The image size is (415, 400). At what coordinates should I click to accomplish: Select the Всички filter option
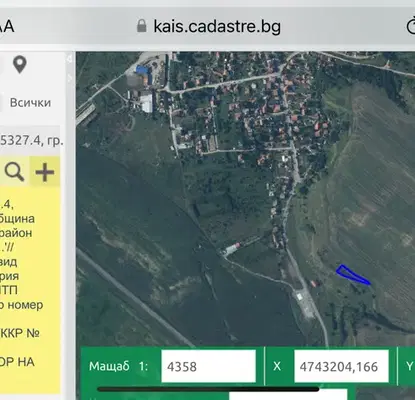click(x=30, y=103)
